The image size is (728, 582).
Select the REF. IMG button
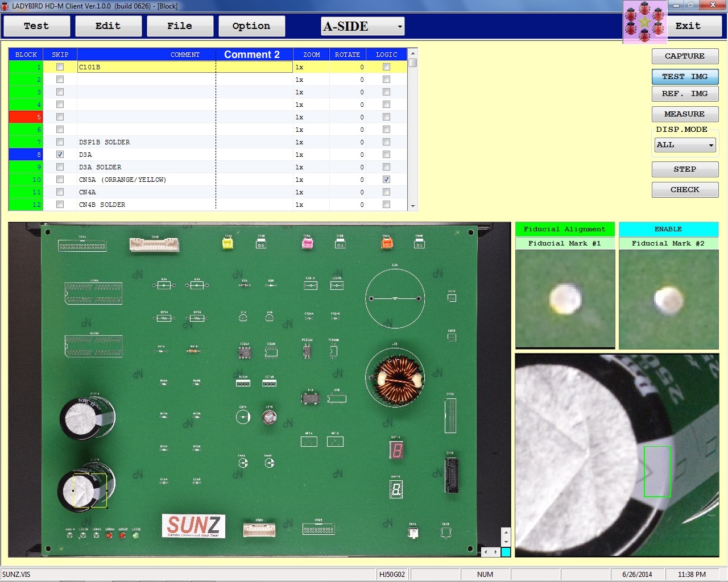(x=685, y=94)
